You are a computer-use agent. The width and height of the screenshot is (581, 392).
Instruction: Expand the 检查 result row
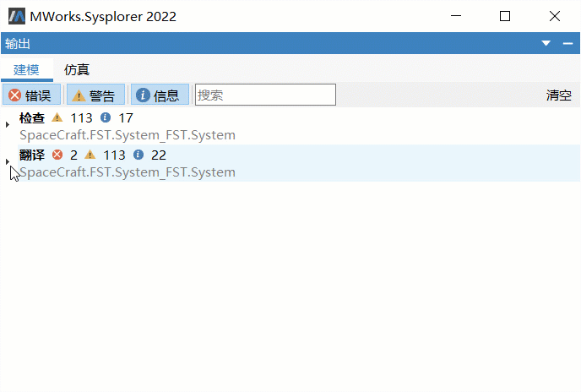[x=8, y=124]
